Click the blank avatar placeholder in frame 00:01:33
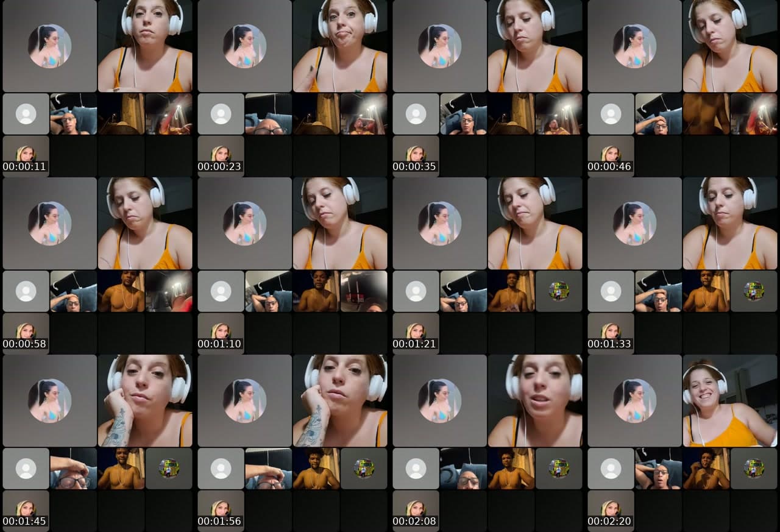Viewport: 780px width, 532px height. [x=611, y=291]
